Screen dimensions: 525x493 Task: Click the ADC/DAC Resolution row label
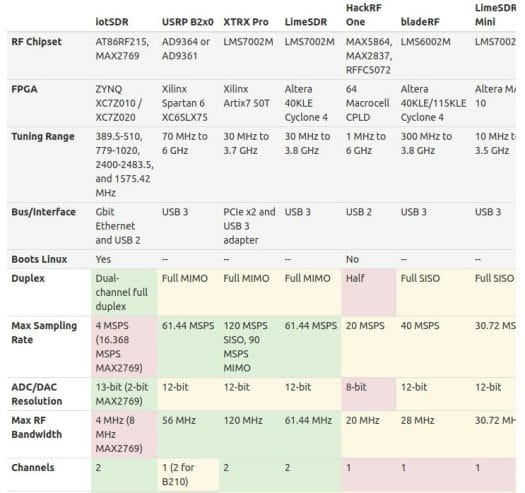pos(36,394)
